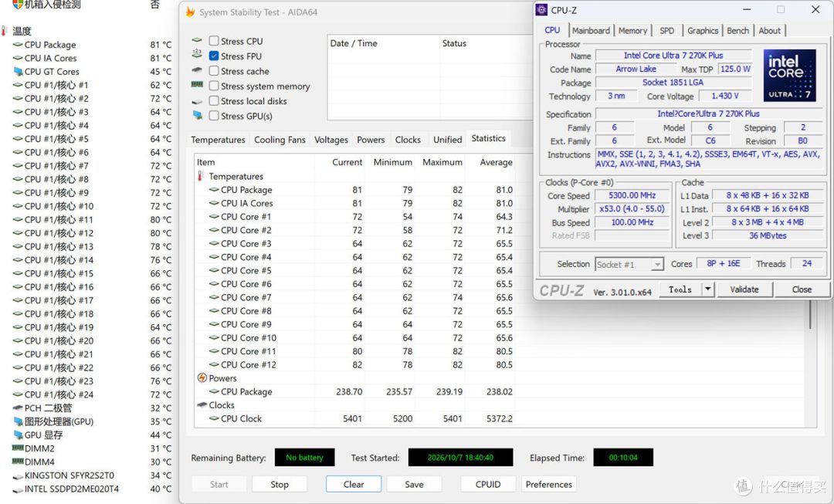Turn on the Stress GPU(s) checkbox
The width and height of the screenshot is (834, 504).
214,115
